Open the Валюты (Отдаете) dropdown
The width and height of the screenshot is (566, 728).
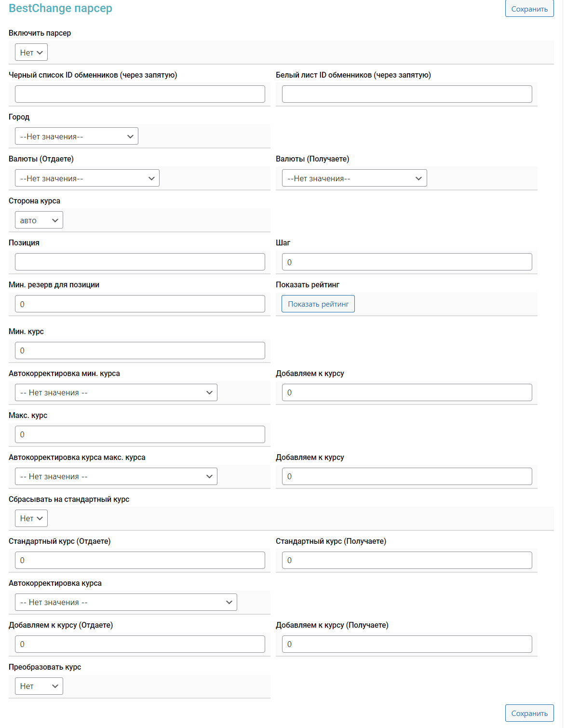pos(87,178)
